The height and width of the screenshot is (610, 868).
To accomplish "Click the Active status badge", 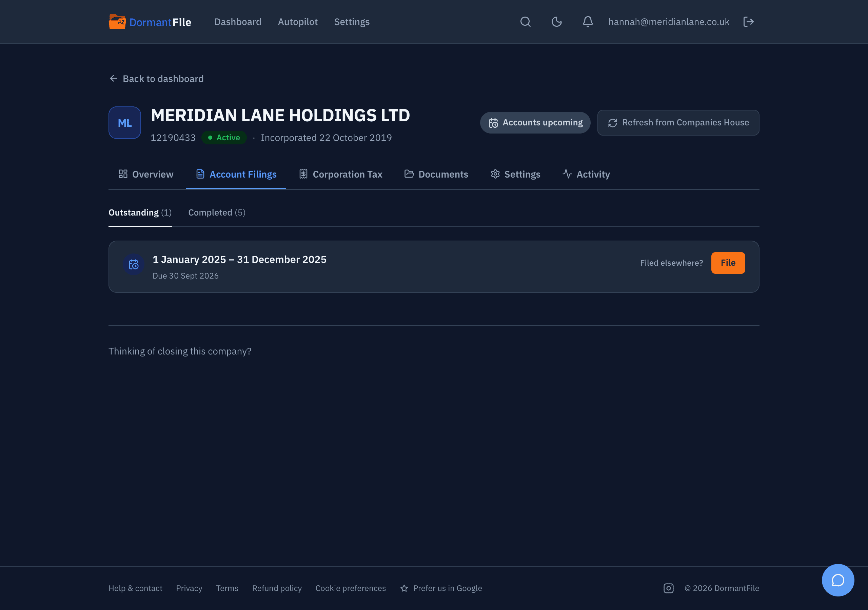I will [224, 138].
